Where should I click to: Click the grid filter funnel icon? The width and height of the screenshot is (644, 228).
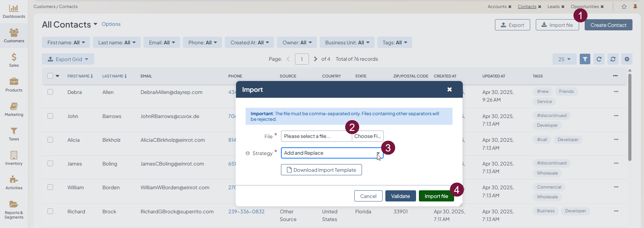click(585, 59)
